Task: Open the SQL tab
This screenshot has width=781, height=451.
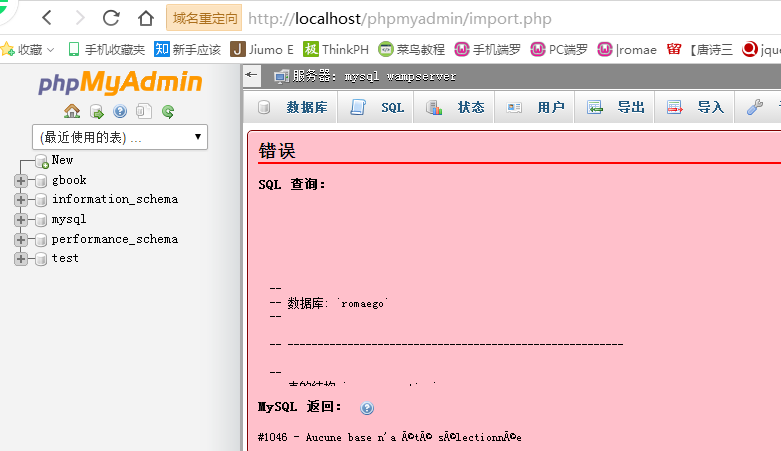Action: pos(378,107)
